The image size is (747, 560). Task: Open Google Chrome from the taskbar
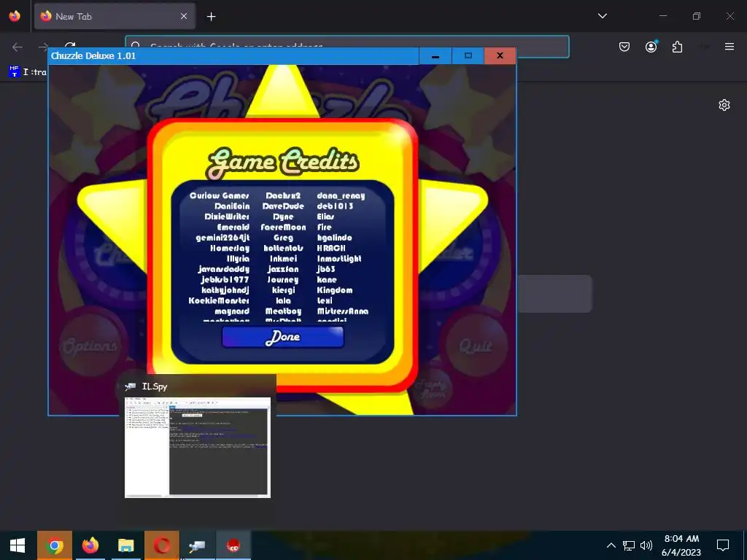(x=54, y=545)
